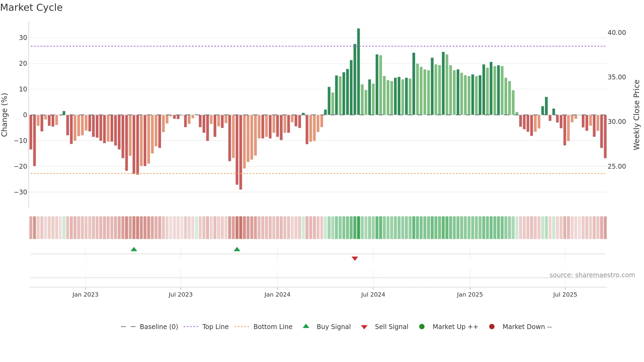Click the Baseline (0) legend entry
The height and width of the screenshot is (362, 644).
click(149, 327)
